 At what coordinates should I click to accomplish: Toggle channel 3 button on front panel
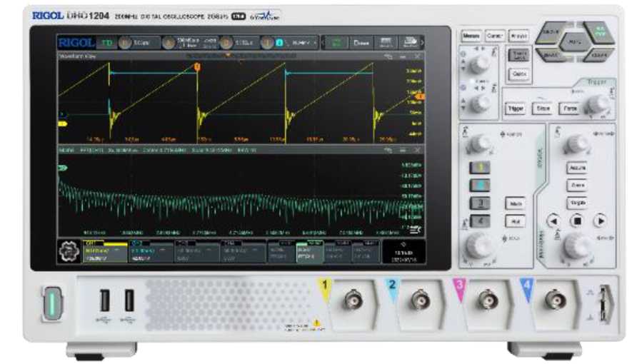pyautogui.click(x=481, y=203)
